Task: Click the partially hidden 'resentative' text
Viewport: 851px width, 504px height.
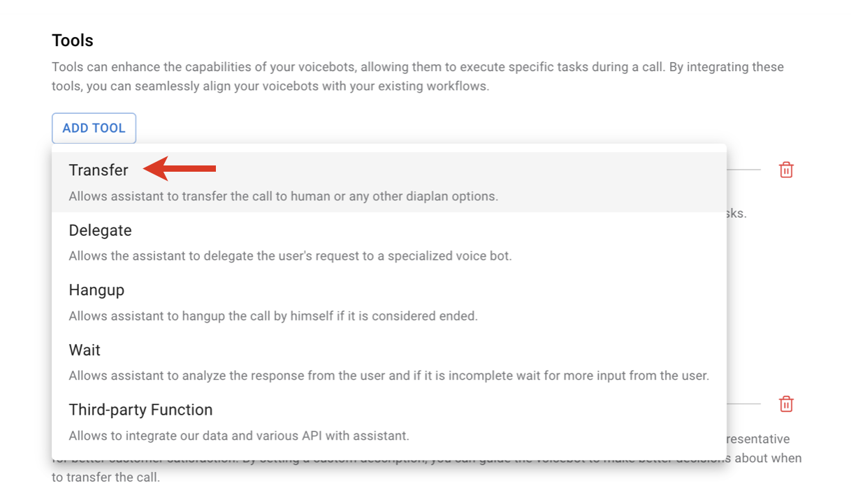Action: (759, 439)
